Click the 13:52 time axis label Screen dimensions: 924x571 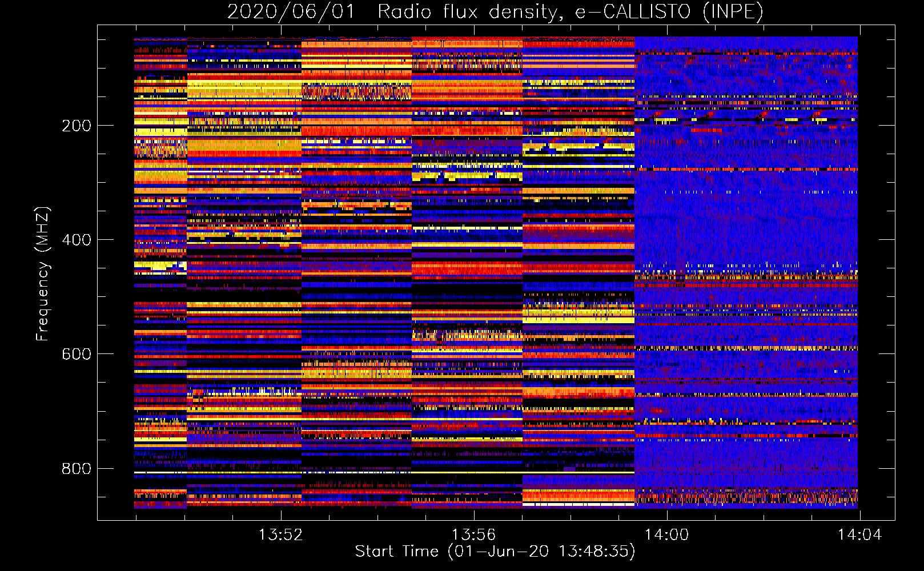pos(280,535)
